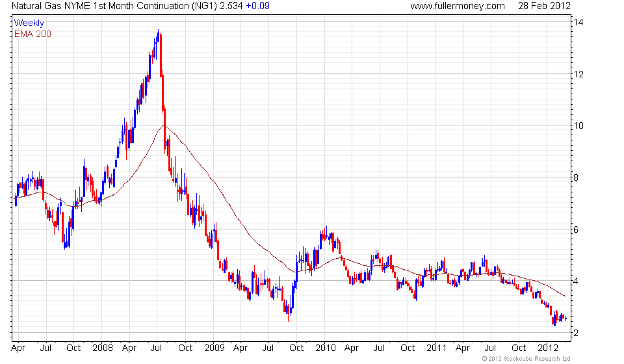Open the www.fullermoney.com link text

pyautogui.click(x=458, y=6)
